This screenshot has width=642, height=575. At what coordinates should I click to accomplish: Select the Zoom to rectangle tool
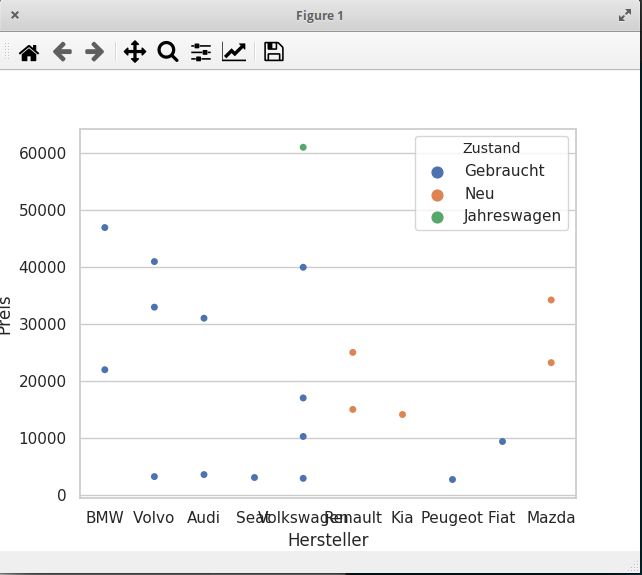(168, 52)
